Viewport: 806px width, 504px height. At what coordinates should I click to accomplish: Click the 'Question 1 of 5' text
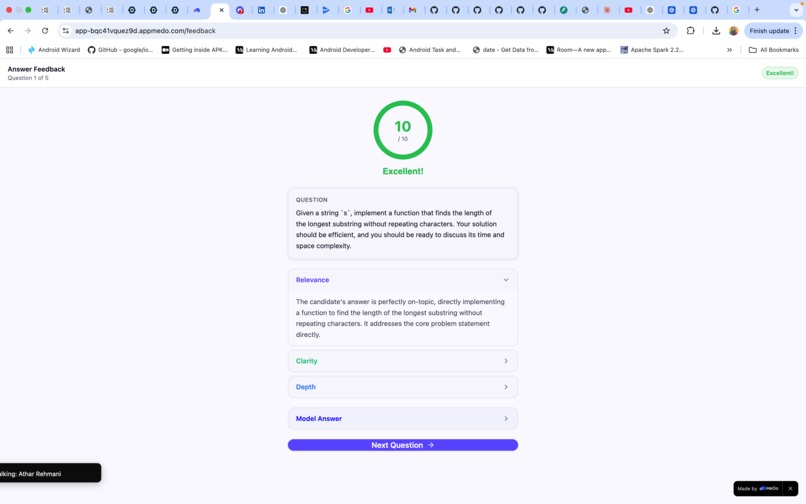pyautogui.click(x=28, y=78)
